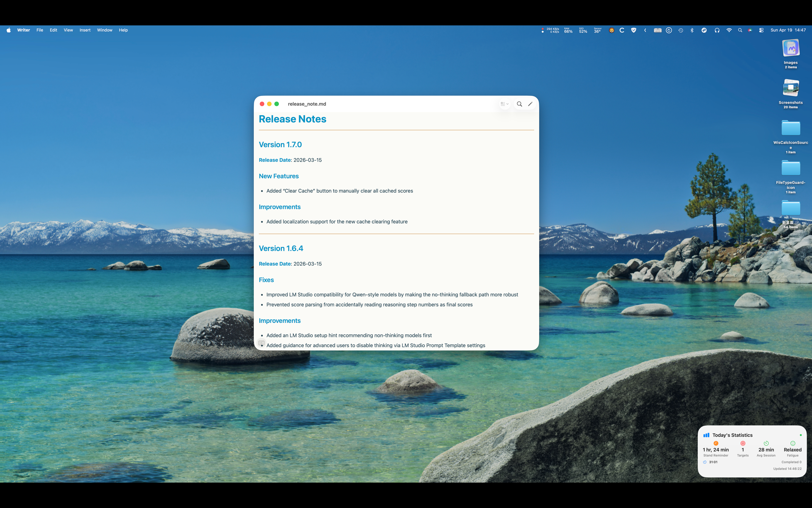Select the Images desktop stack
The height and width of the screenshot is (508, 812).
pyautogui.click(x=790, y=54)
